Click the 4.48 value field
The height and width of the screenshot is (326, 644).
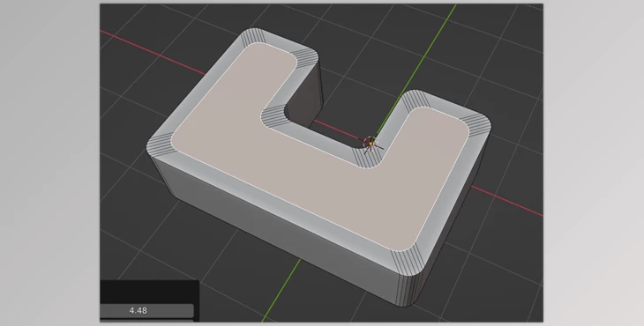coord(147,310)
